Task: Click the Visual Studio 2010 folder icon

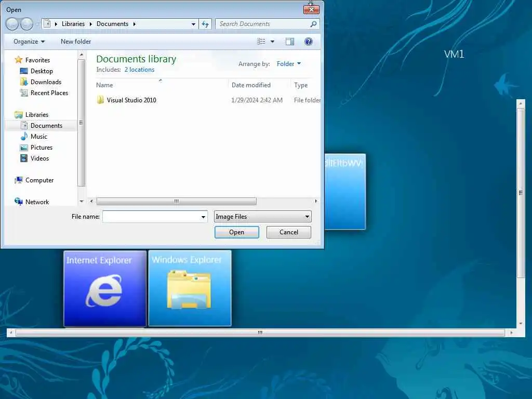Action: 100,100
